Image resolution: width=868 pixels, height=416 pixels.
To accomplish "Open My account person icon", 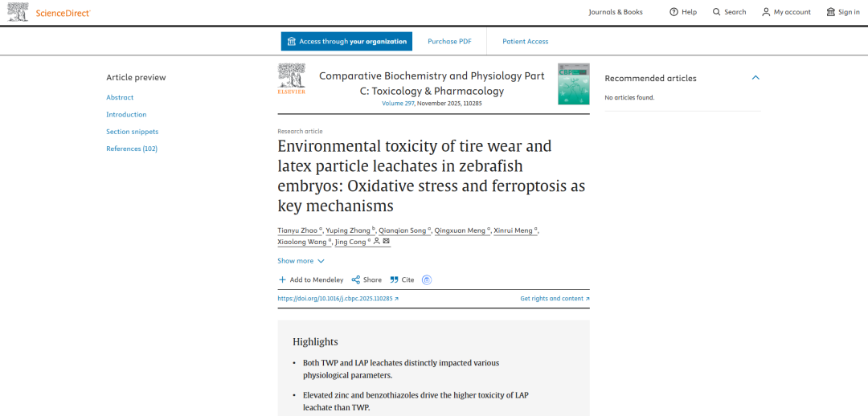I will pyautogui.click(x=766, y=12).
